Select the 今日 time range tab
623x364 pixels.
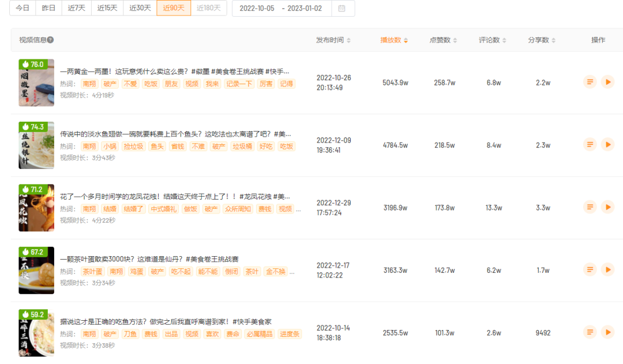22,8
